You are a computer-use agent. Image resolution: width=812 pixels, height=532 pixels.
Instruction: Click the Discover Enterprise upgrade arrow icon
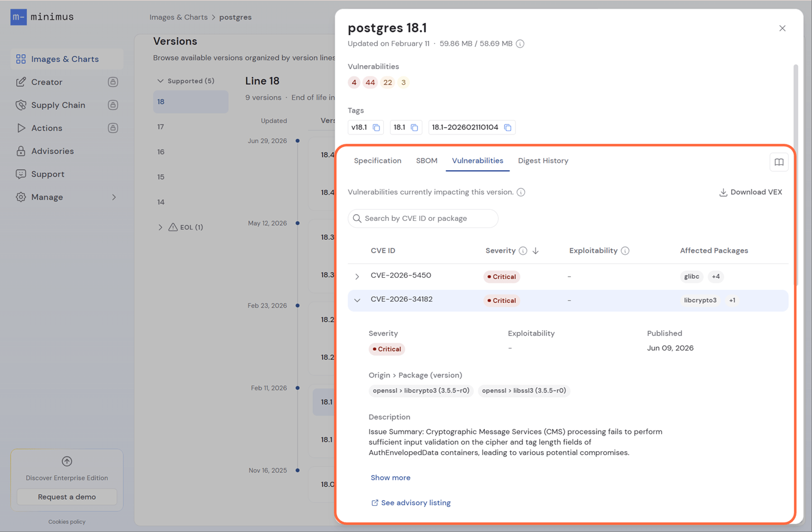point(67,461)
